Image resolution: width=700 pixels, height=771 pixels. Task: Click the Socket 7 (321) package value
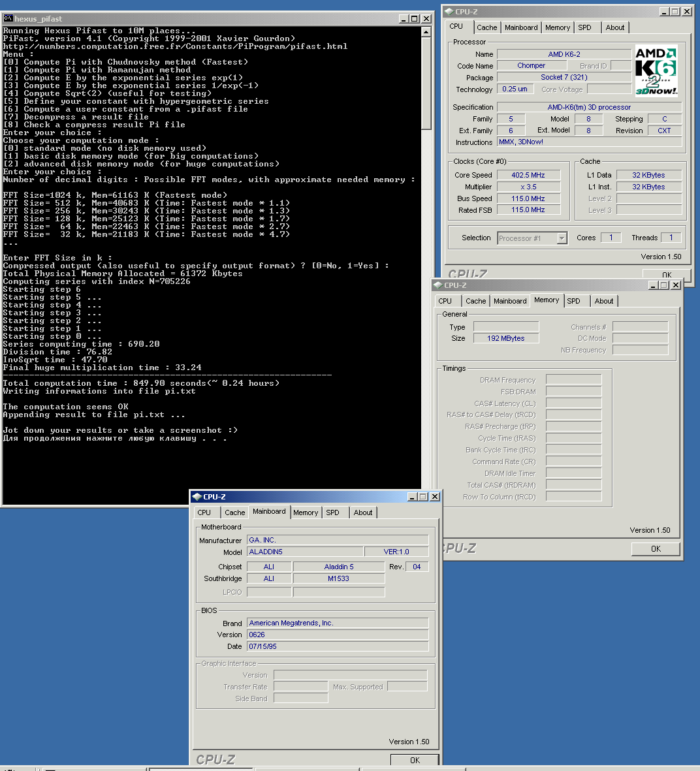[x=564, y=77]
